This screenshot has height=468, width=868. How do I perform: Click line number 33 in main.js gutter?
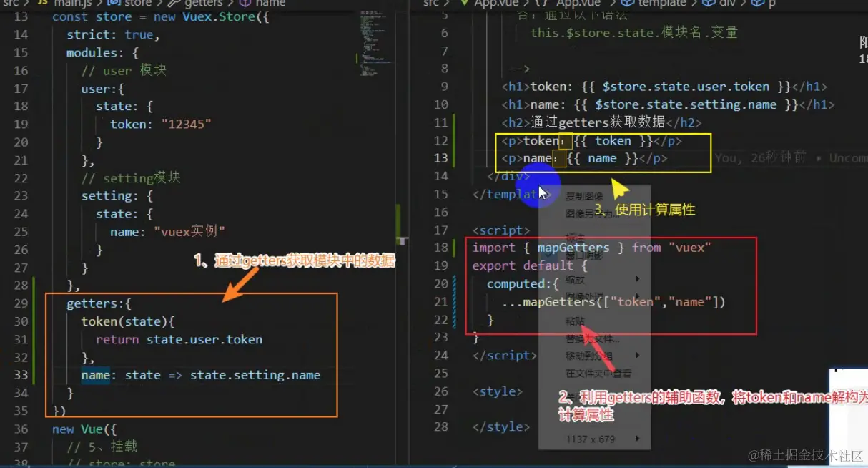click(x=21, y=374)
